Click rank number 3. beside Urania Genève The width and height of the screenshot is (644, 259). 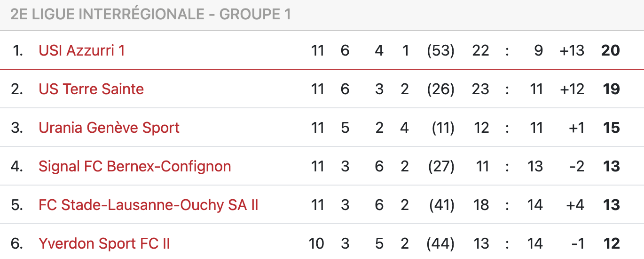(17, 128)
